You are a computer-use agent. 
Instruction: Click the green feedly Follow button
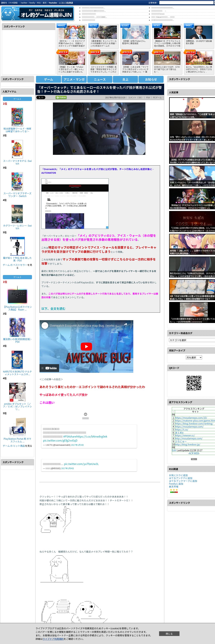tap(61, 97)
